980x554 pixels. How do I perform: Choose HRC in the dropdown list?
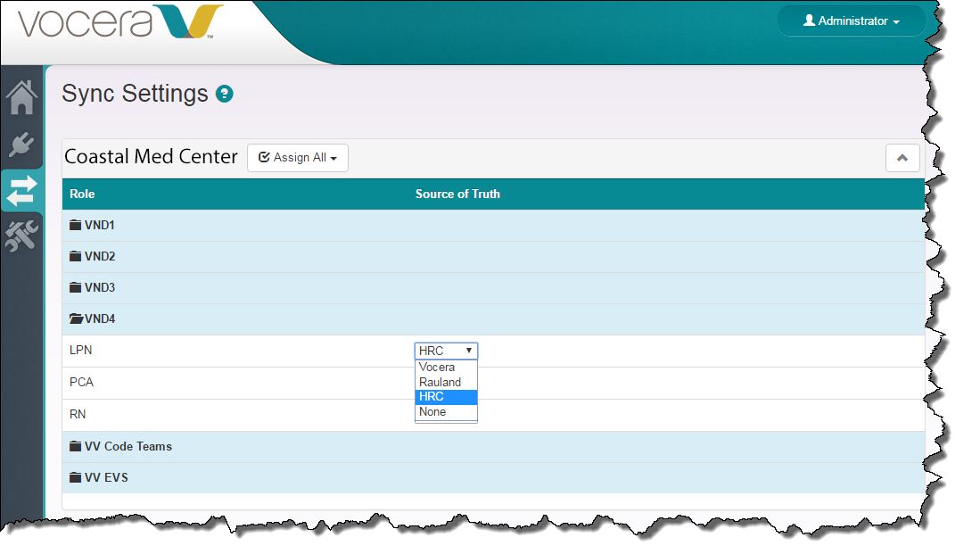(446, 397)
